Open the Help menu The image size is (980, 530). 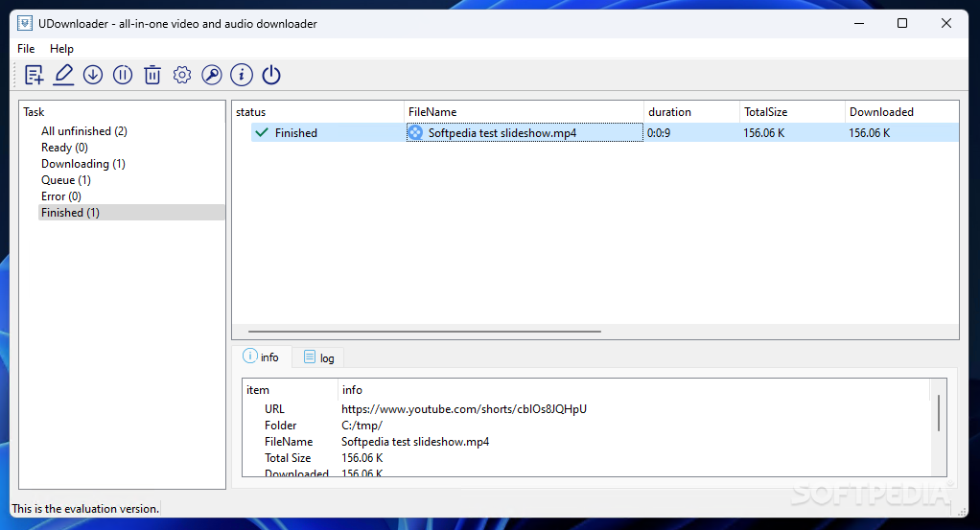click(62, 49)
